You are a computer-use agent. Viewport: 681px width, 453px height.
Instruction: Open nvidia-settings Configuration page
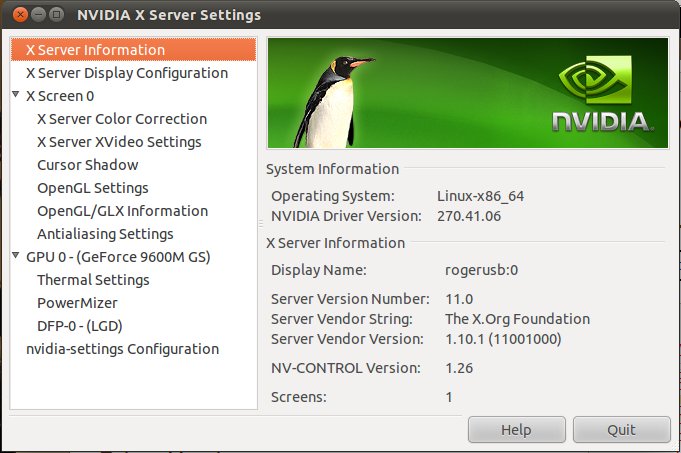[122, 349]
